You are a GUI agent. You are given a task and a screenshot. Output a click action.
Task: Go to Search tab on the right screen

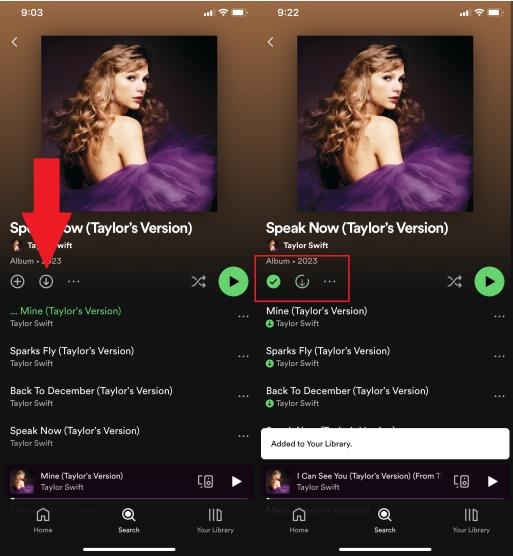(x=385, y=521)
